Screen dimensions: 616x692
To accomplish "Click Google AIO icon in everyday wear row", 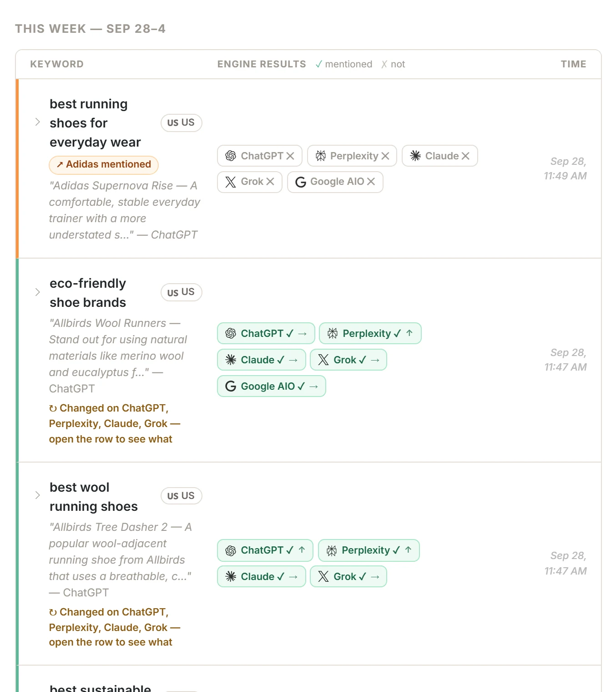I will tap(301, 182).
